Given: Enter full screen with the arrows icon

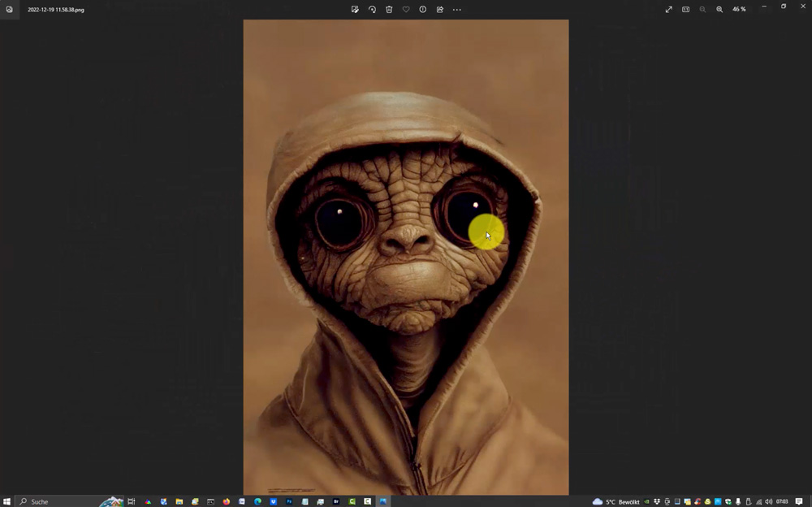Looking at the screenshot, I should (x=668, y=9).
